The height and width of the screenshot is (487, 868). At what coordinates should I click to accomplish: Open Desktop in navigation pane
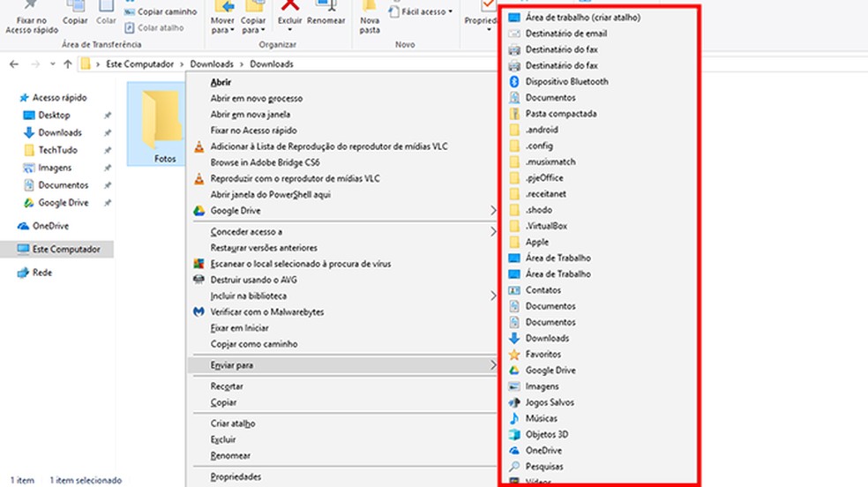[x=47, y=115]
